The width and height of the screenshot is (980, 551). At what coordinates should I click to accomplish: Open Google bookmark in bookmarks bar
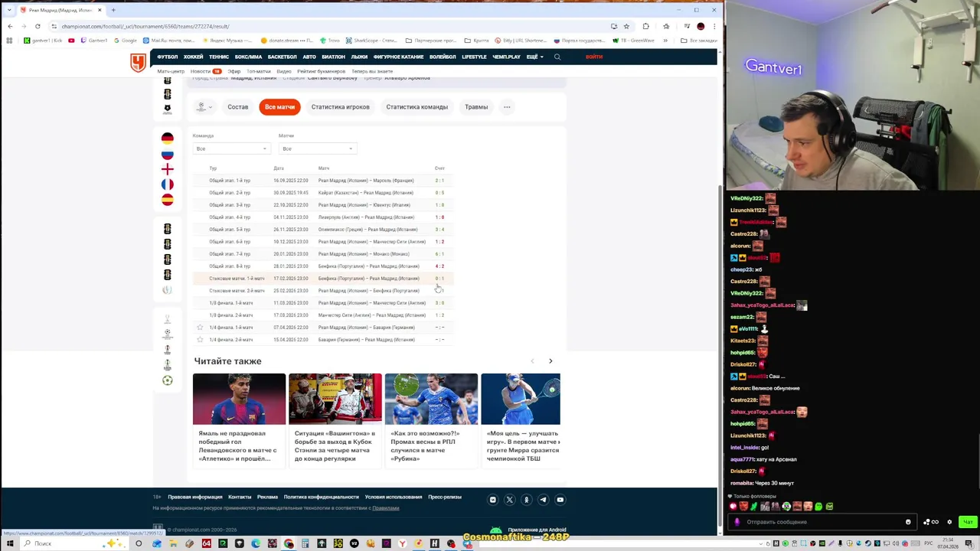pyautogui.click(x=126, y=41)
